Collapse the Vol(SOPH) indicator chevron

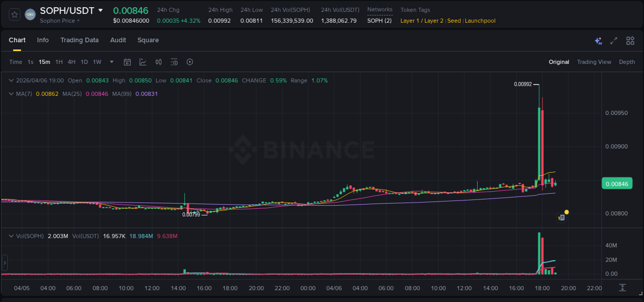click(11, 236)
